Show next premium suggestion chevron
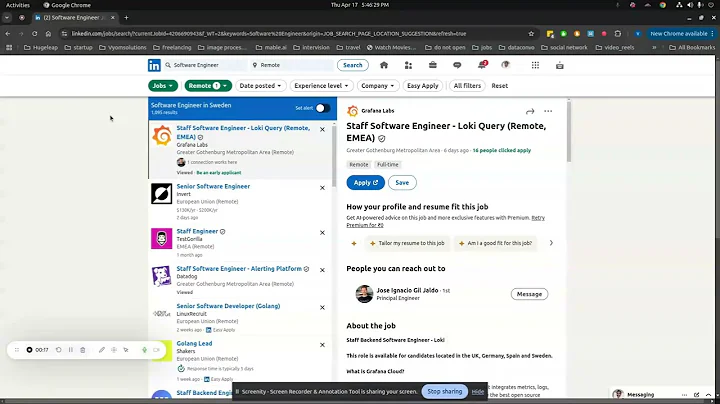The width and height of the screenshot is (720, 404). coord(551,243)
